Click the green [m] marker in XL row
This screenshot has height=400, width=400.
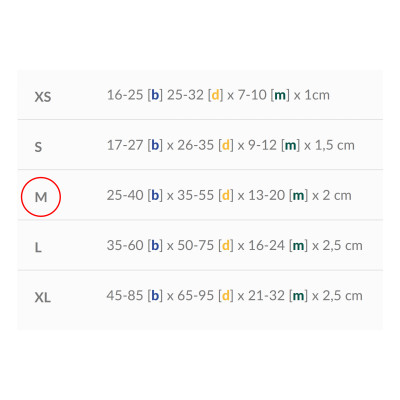pos(298,296)
